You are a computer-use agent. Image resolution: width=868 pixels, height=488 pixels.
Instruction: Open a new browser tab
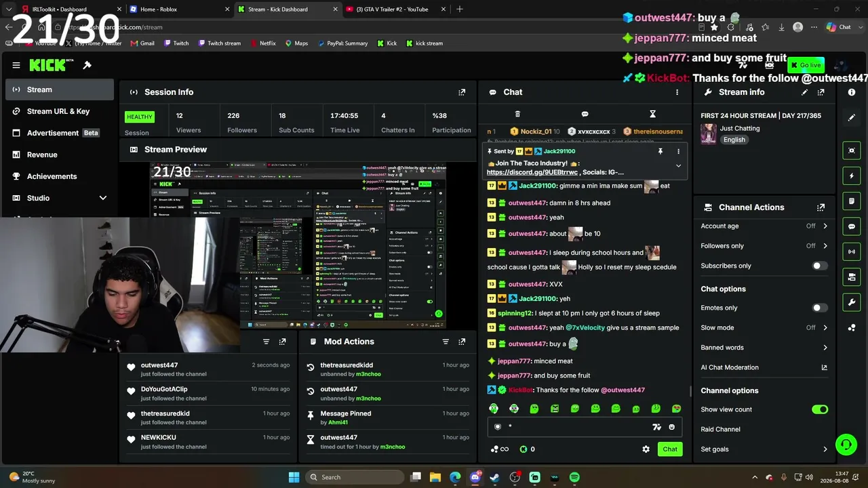[x=460, y=9]
